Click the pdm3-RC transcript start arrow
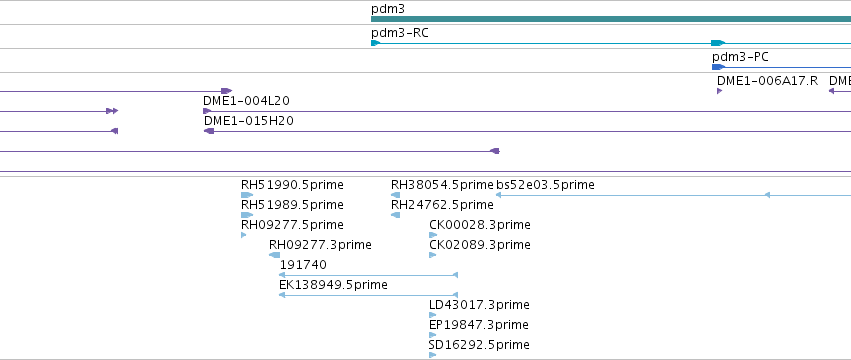This screenshot has height=360, width=851. [375, 43]
